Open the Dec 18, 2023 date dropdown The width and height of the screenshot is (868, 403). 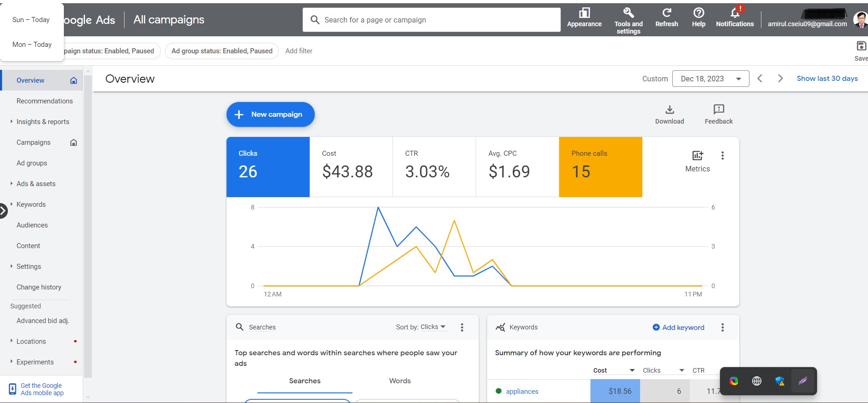tap(710, 79)
